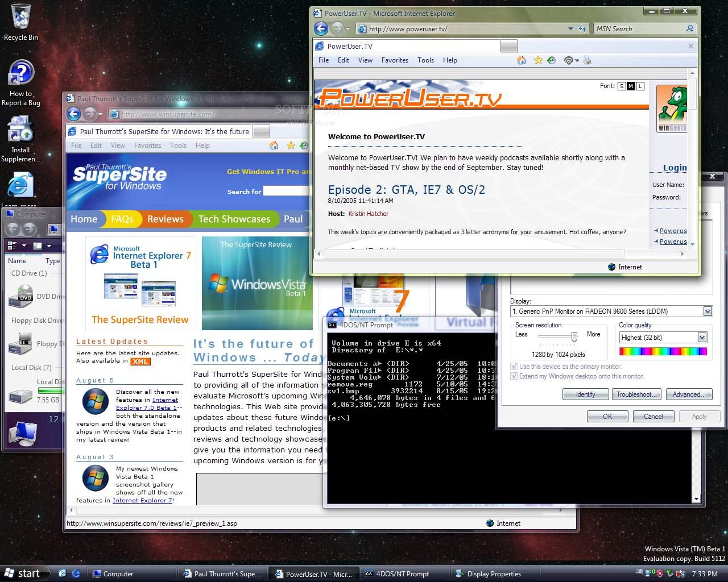The width and height of the screenshot is (728, 582).
Task: Open Episode 2: GTA, IE7 & OS/2 link
Action: point(407,190)
